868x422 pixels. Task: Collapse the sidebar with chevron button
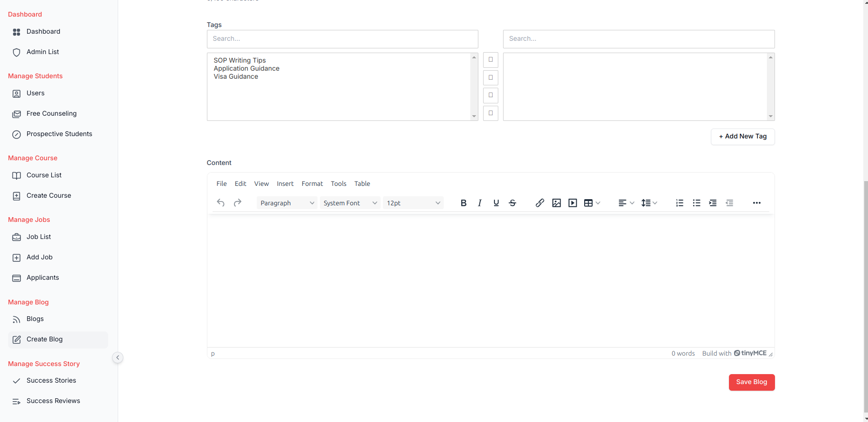coord(118,358)
